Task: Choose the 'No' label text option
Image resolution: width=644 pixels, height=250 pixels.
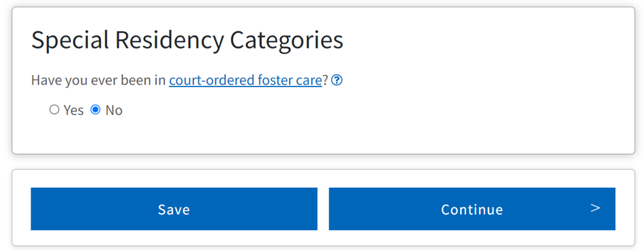Action: (x=114, y=110)
